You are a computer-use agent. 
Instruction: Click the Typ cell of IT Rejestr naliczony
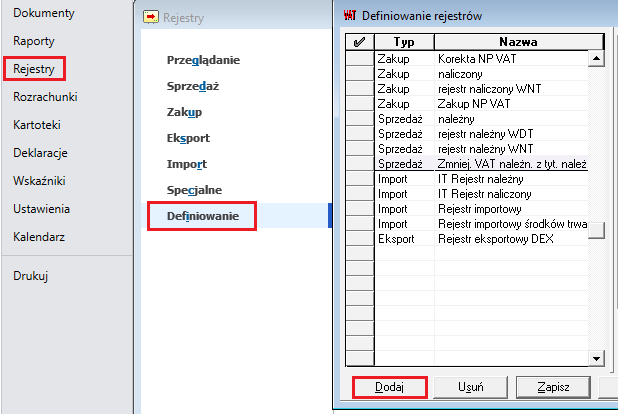click(x=404, y=194)
